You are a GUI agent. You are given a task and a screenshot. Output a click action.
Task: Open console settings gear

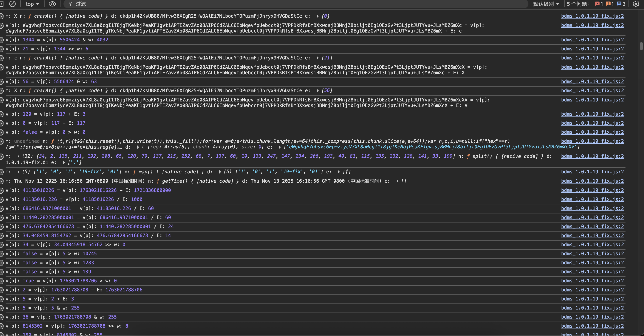coord(636,4)
